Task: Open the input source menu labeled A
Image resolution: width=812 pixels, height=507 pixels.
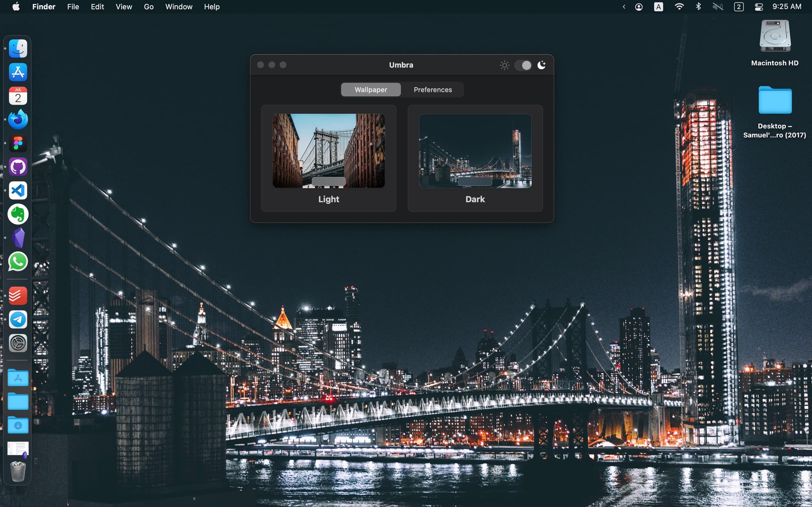Action: 658,7
